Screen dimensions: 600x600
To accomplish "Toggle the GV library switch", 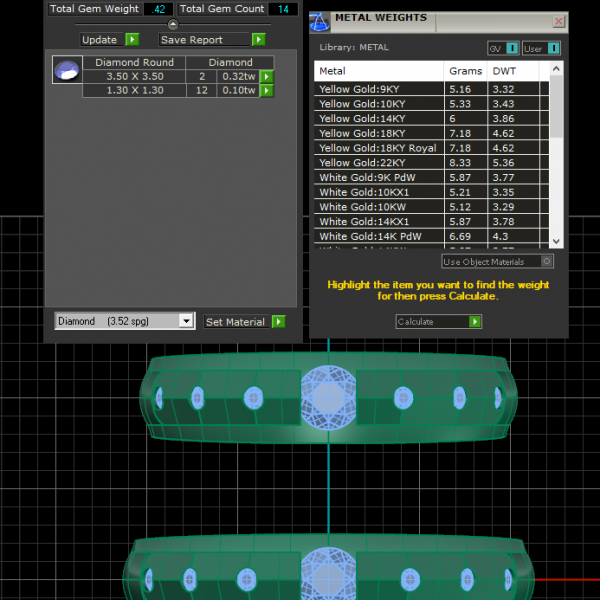I will 512,48.
